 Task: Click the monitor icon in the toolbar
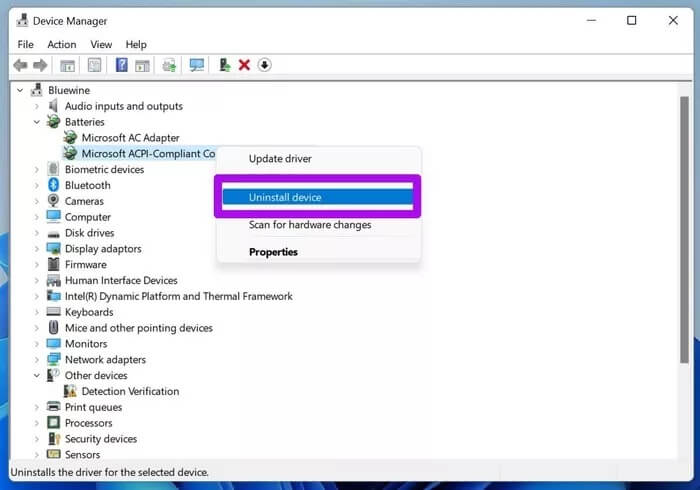click(196, 65)
